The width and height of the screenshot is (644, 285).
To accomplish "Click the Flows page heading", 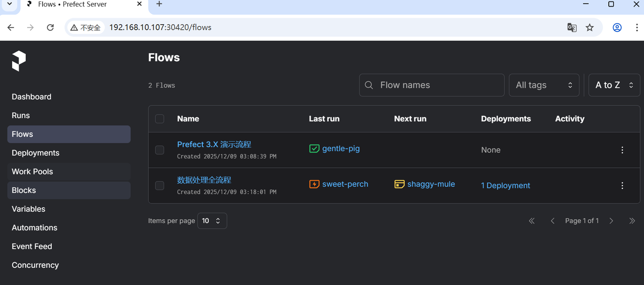I will coord(164,57).
